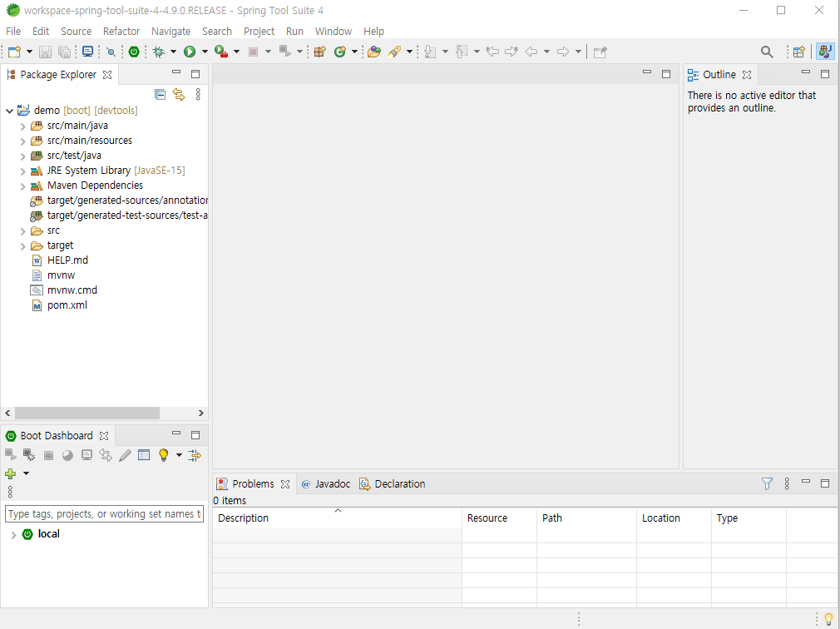
Task: Switch to the Javadoc tab
Action: tap(326, 483)
